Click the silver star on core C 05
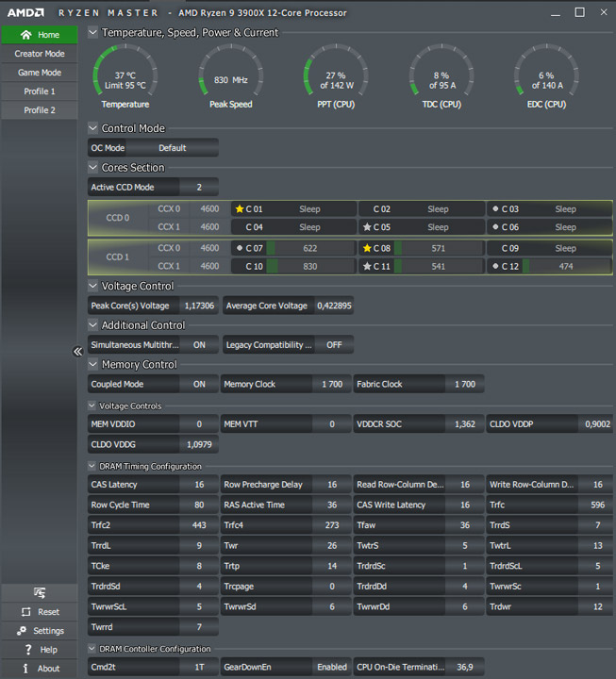Image resolution: width=616 pixels, height=679 pixels. 367,227
